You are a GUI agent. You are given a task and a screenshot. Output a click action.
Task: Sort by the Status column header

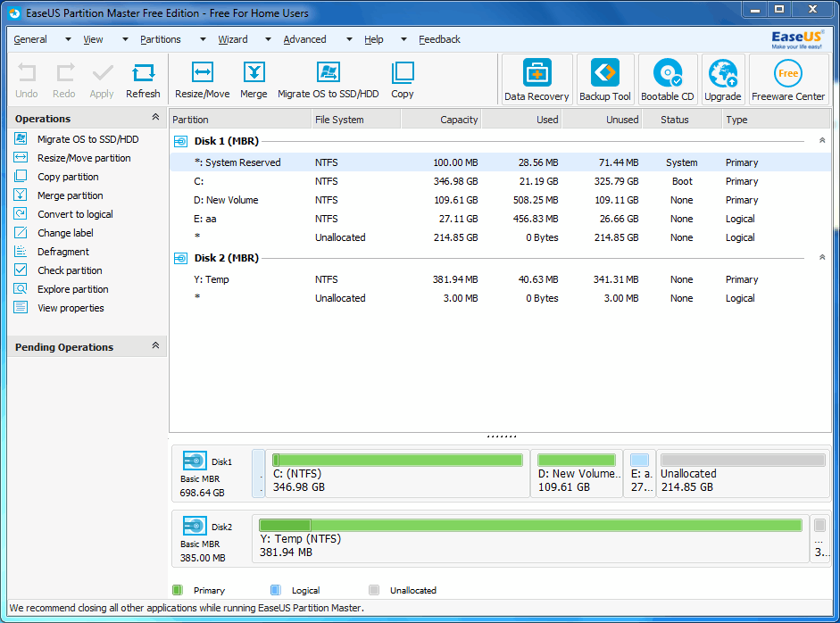682,120
